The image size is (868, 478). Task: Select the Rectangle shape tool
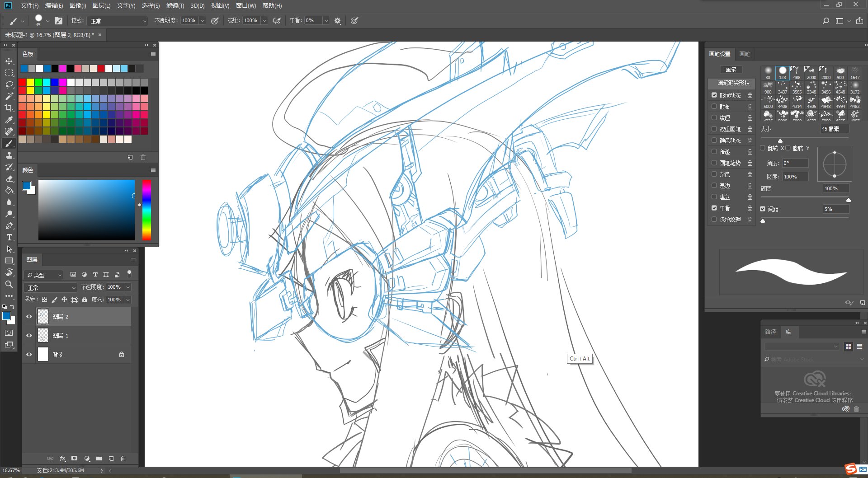point(9,261)
